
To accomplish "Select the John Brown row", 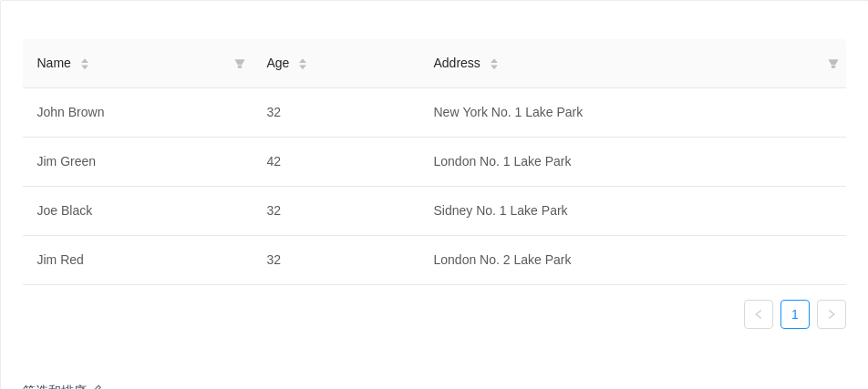I will pos(70,112).
